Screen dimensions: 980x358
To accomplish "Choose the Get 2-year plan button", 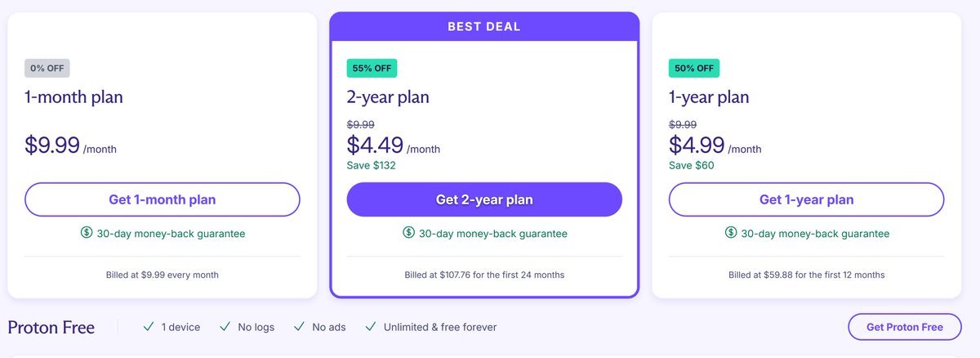I will (484, 199).
